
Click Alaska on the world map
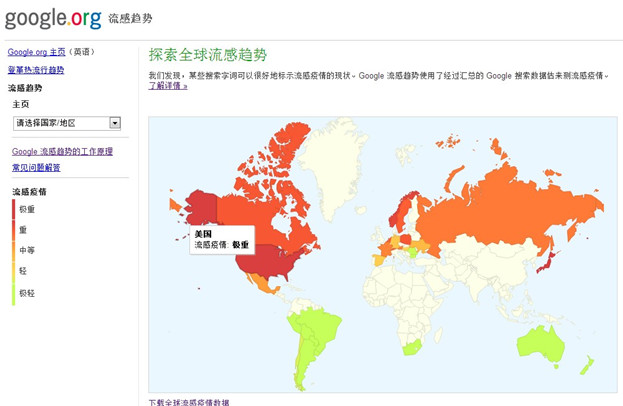point(201,207)
